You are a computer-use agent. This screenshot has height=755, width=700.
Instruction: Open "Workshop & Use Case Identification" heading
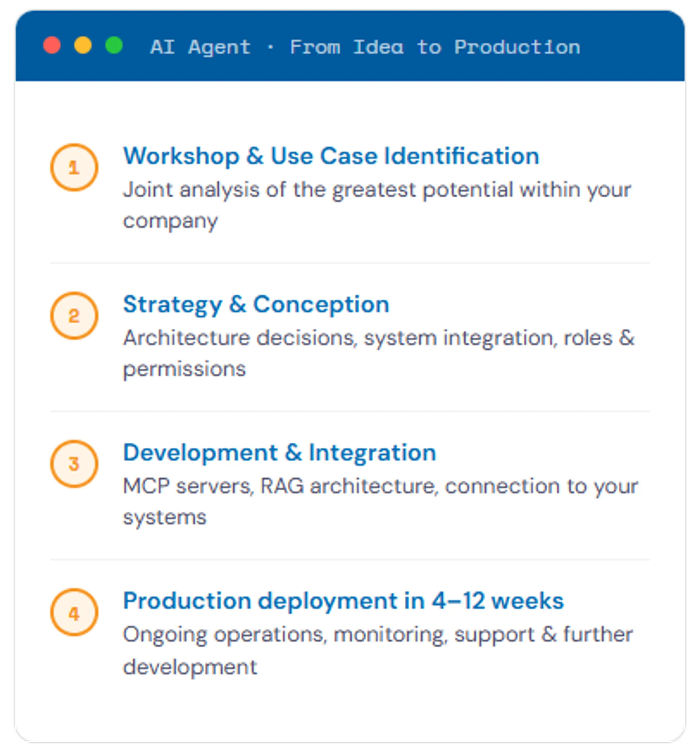tap(331, 156)
